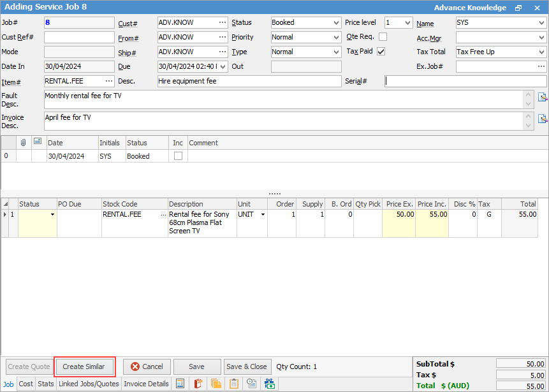The height and width of the screenshot is (392, 549).
Task: Click the red clipboard icon in bottom tab bar
Action: point(198,384)
